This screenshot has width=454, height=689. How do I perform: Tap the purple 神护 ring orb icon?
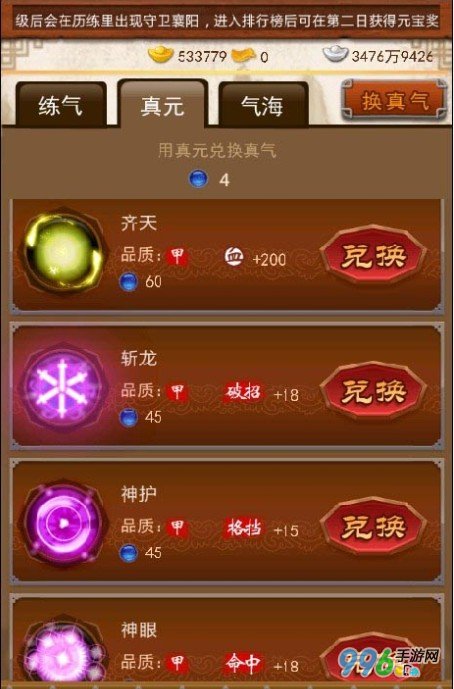click(64, 523)
